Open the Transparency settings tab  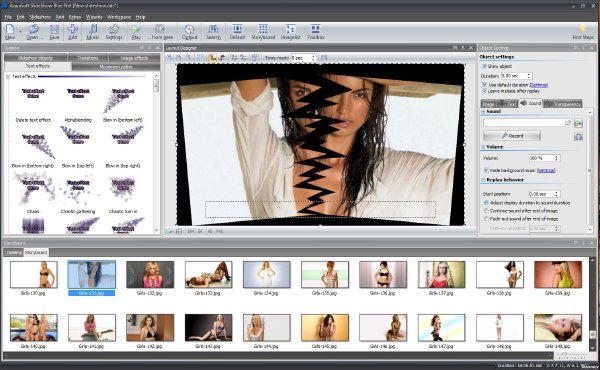pos(563,104)
